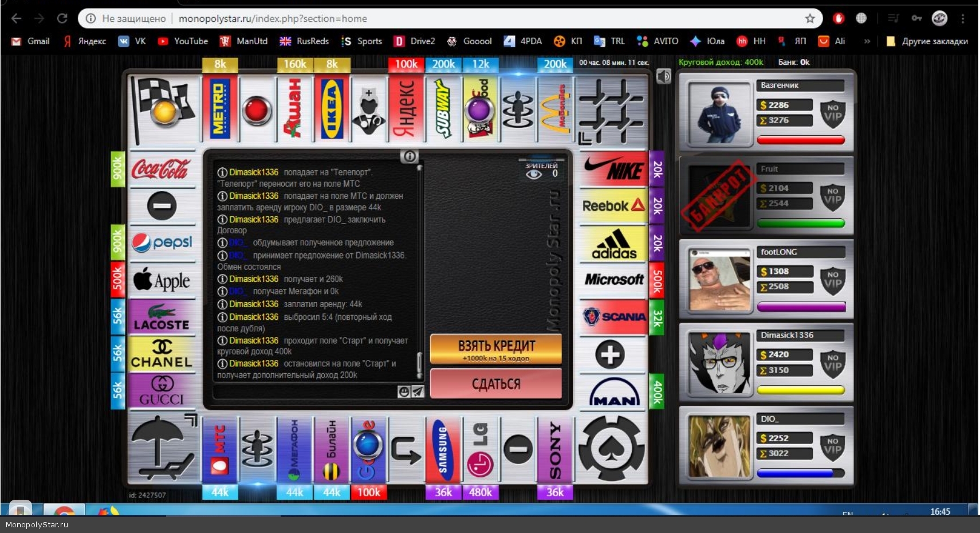Screen dimensions: 980x533
Task: Bookmark this page with star icon
Action: 810,18
